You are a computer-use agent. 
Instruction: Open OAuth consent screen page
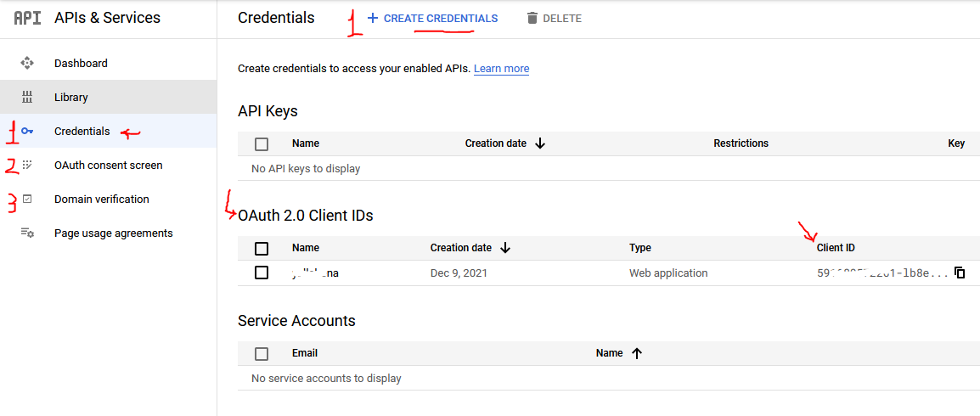click(109, 165)
